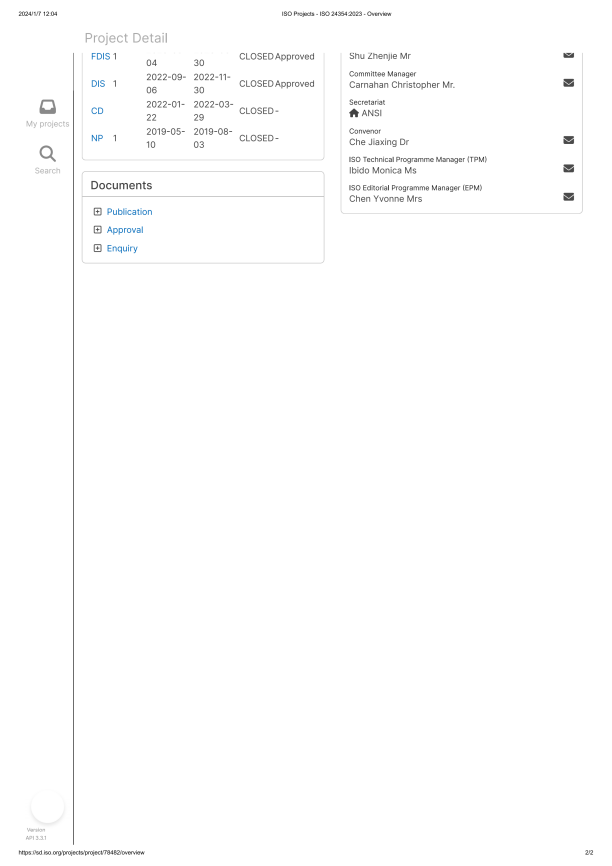Image resolution: width=612 pixels, height=866 pixels.
Task: Open the Enquiry documents link
Action: pos(122,248)
